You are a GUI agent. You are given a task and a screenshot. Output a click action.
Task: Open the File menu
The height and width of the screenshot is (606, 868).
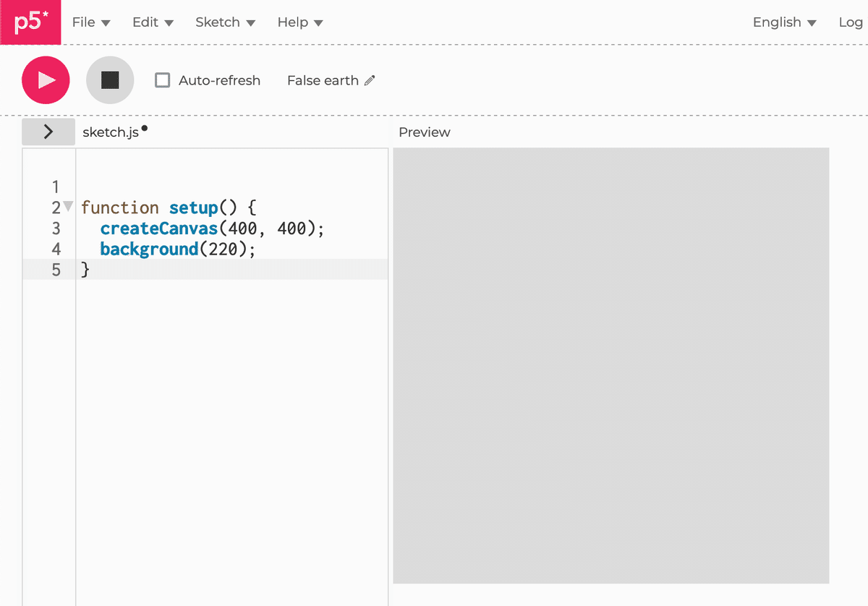91,22
